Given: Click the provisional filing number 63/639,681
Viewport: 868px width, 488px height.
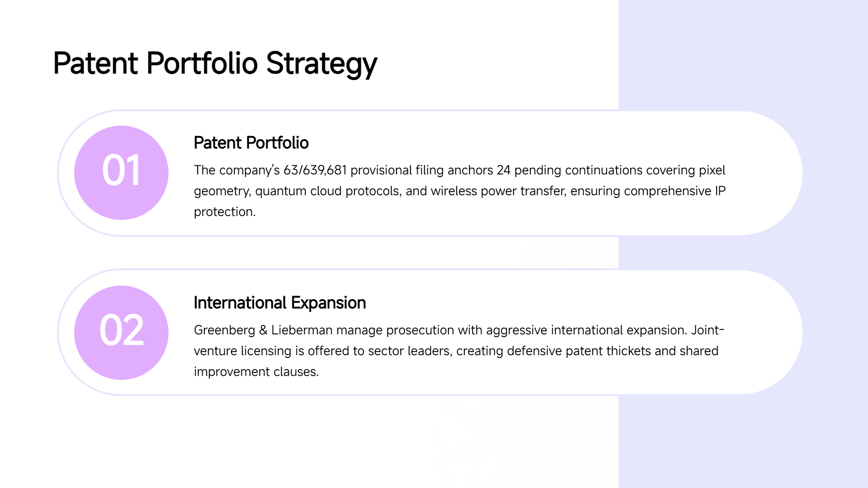Looking at the screenshot, I should click(x=315, y=170).
